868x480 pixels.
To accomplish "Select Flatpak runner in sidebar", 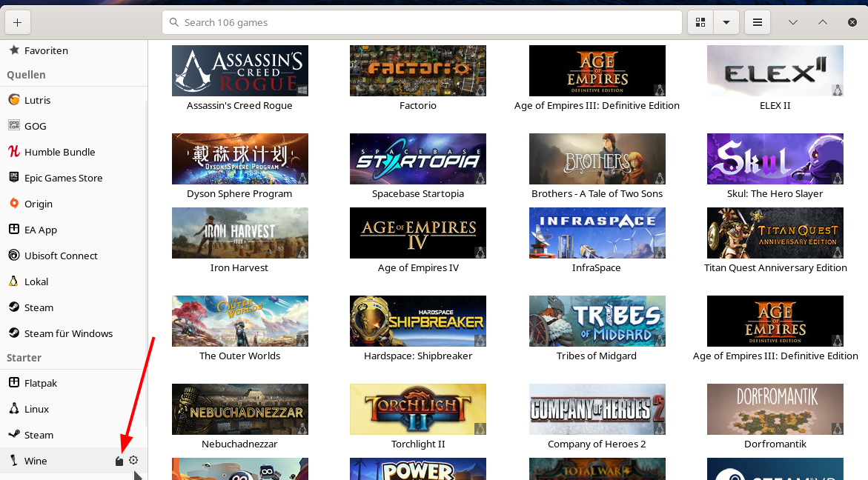I will [73, 383].
